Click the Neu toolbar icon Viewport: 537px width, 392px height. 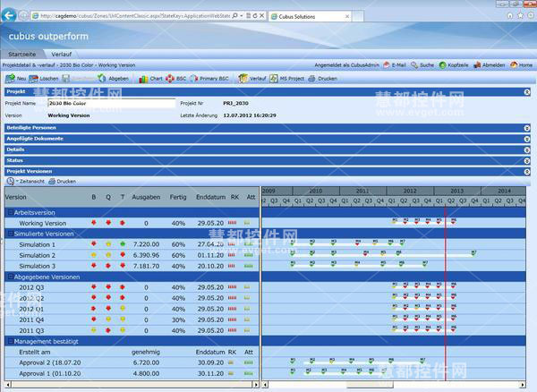(x=10, y=79)
